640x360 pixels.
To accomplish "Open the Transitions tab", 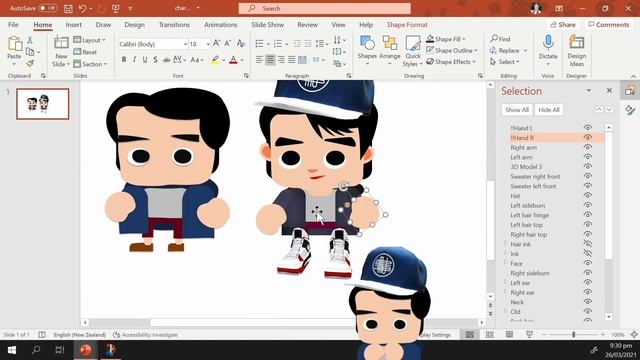I will [x=174, y=24].
